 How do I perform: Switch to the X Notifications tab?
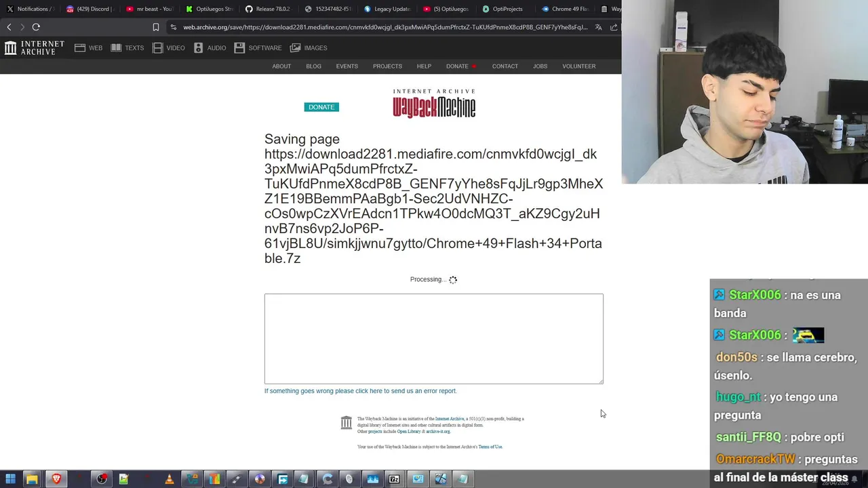tap(31, 9)
